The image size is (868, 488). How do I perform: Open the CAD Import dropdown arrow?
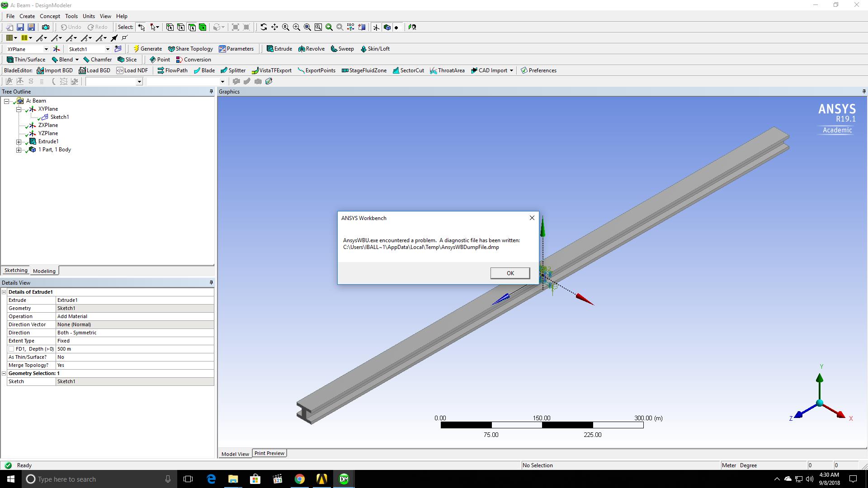tap(511, 70)
